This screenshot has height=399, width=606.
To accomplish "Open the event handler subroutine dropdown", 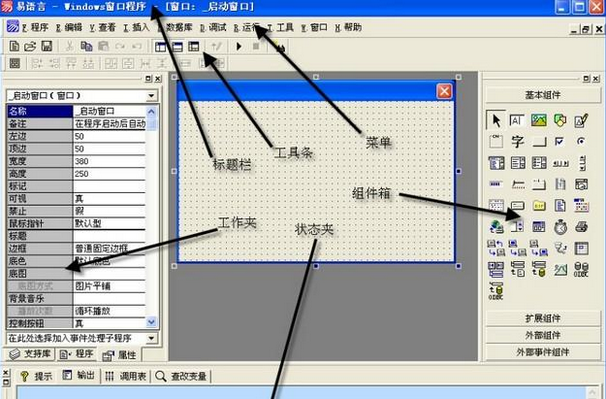I will click(152, 339).
